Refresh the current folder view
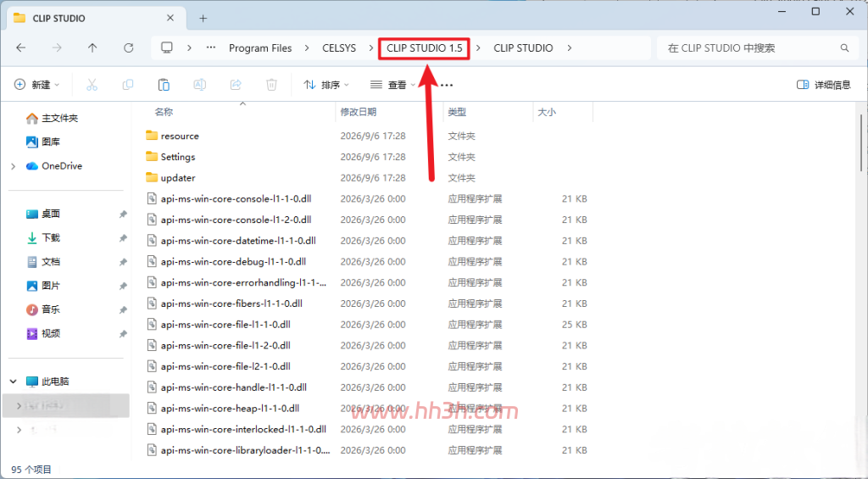The height and width of the screenshot is (479, 868). pyautogui.click(x=129, y=48)
